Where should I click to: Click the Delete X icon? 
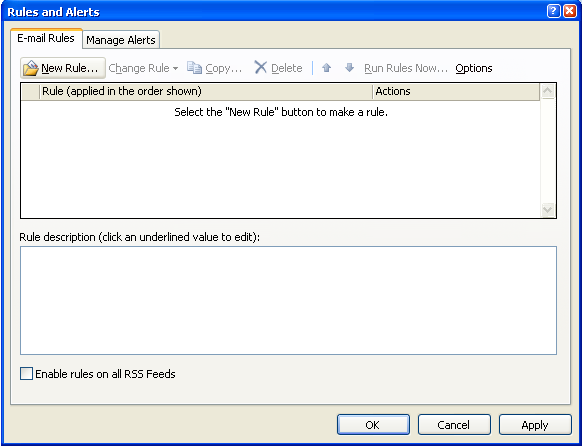tap(261, 68)
